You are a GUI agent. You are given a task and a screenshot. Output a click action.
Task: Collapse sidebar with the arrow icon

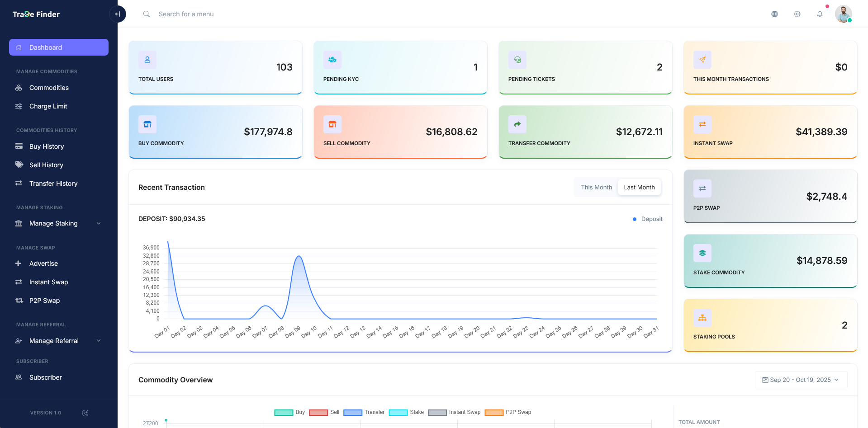point(118,14)
